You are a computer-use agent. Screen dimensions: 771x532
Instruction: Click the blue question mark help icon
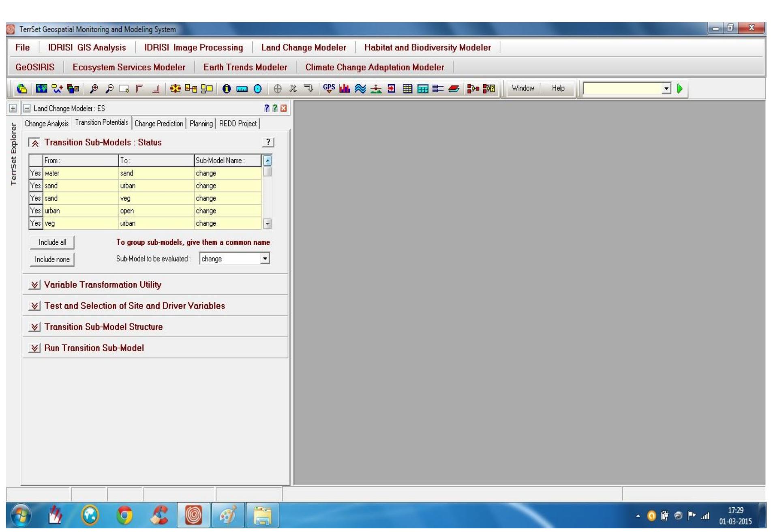click(x=266, y=108)
